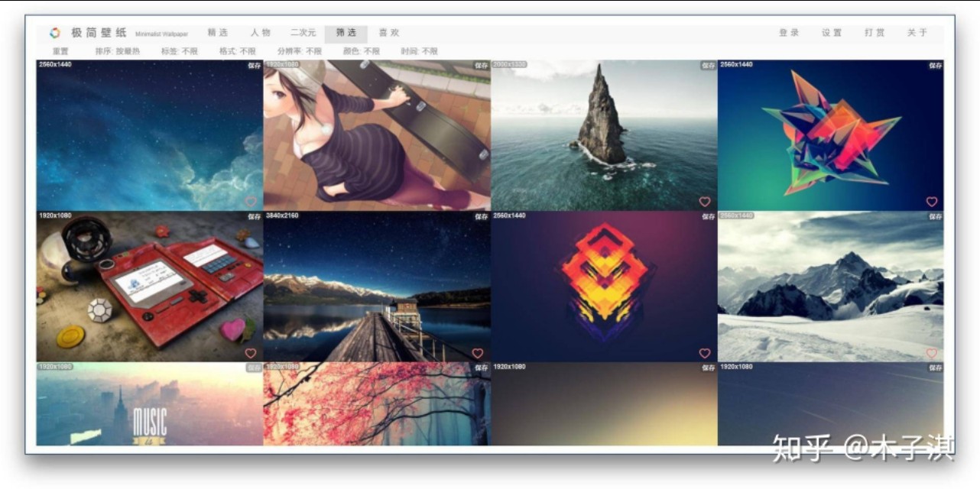Go to the 喜欢 favorites tab
This screenshot has height=489, width=980.
389,33
